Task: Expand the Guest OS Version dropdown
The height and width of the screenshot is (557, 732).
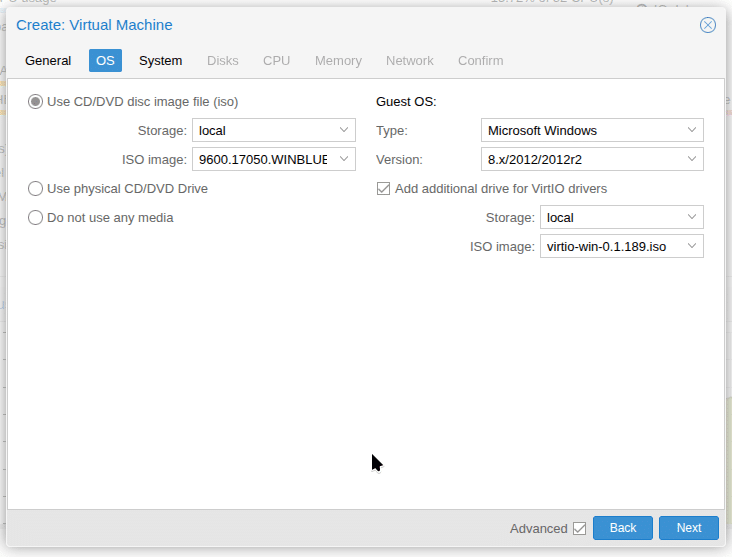Action: [692, 159]
